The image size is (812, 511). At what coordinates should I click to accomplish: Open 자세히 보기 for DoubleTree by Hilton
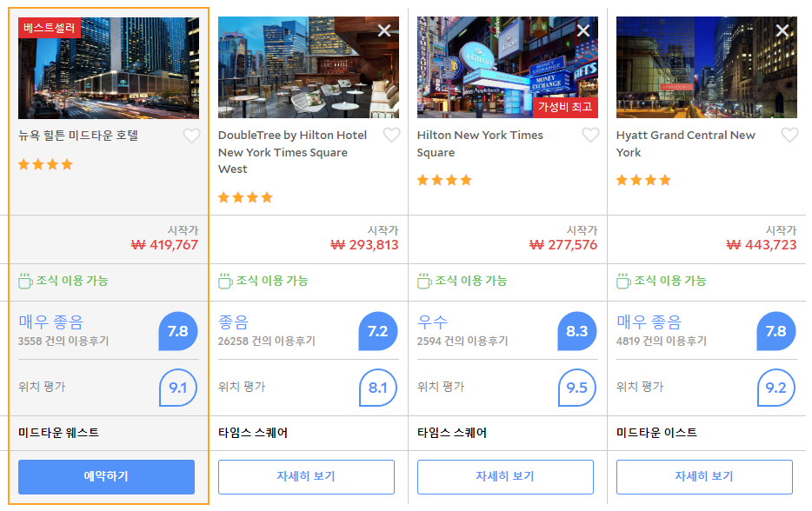pos(306,477)
